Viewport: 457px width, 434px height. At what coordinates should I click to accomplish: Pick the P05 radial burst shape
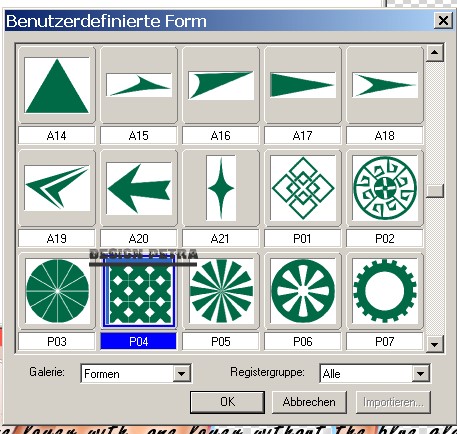pyautogui.click(x=221, y=291)
